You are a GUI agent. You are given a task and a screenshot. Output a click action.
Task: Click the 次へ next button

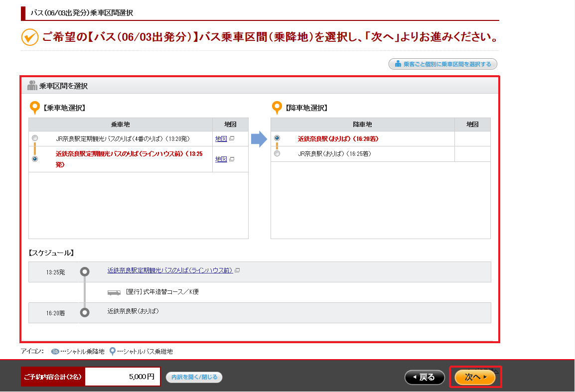(x=475, y=377)
